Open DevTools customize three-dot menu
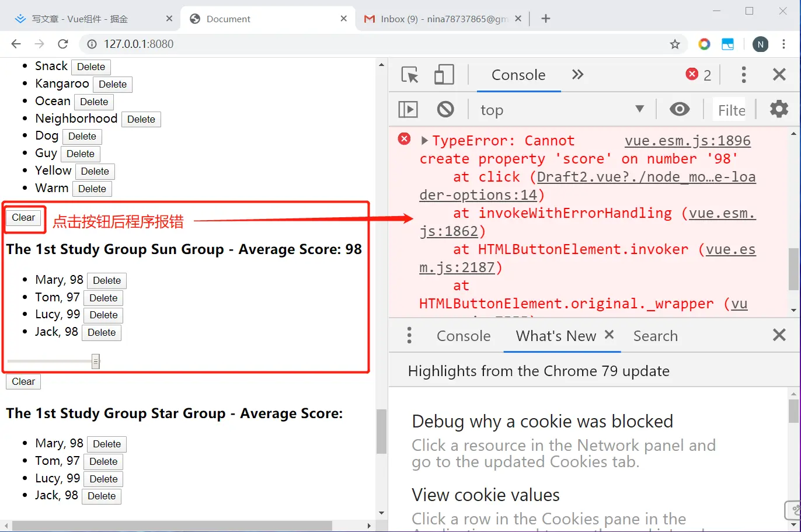The image size is (801, 532). (x=743, y=74)
